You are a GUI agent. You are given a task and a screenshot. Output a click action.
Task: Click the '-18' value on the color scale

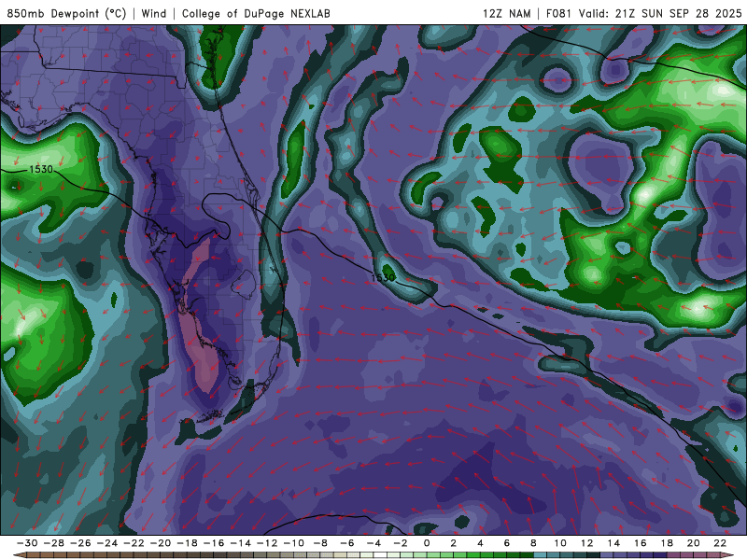187,543
